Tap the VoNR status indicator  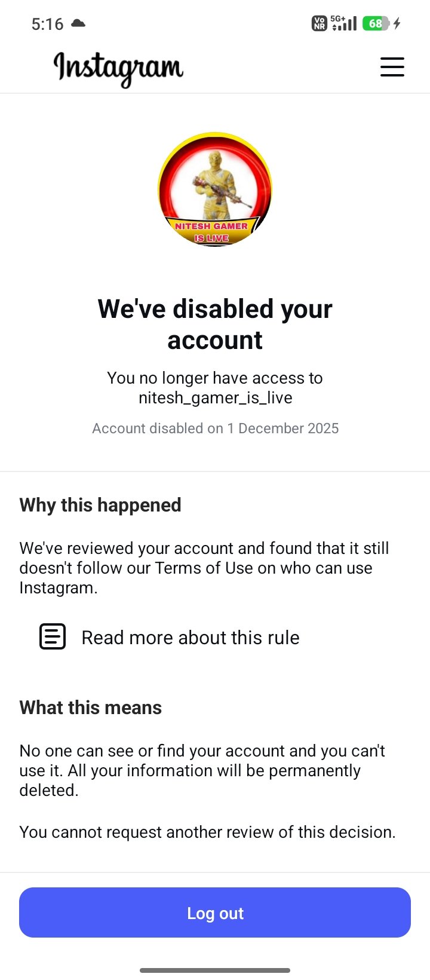[319, 24]
